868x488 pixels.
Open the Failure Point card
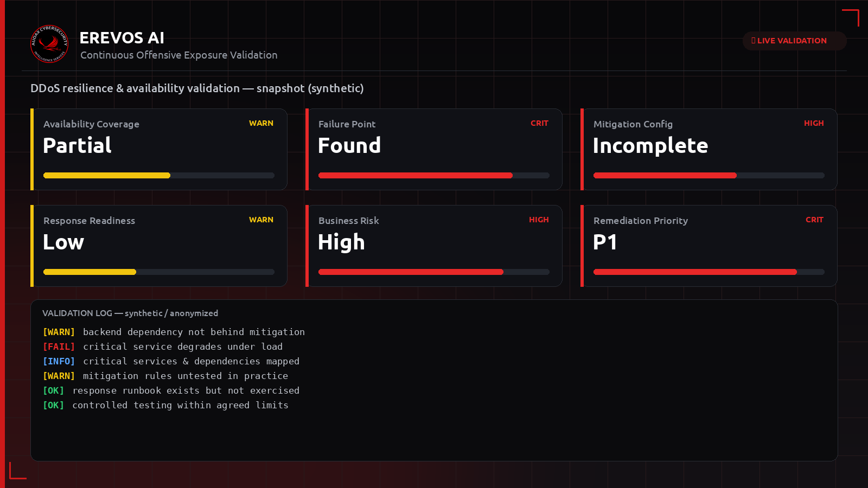(x=434, y=149)
